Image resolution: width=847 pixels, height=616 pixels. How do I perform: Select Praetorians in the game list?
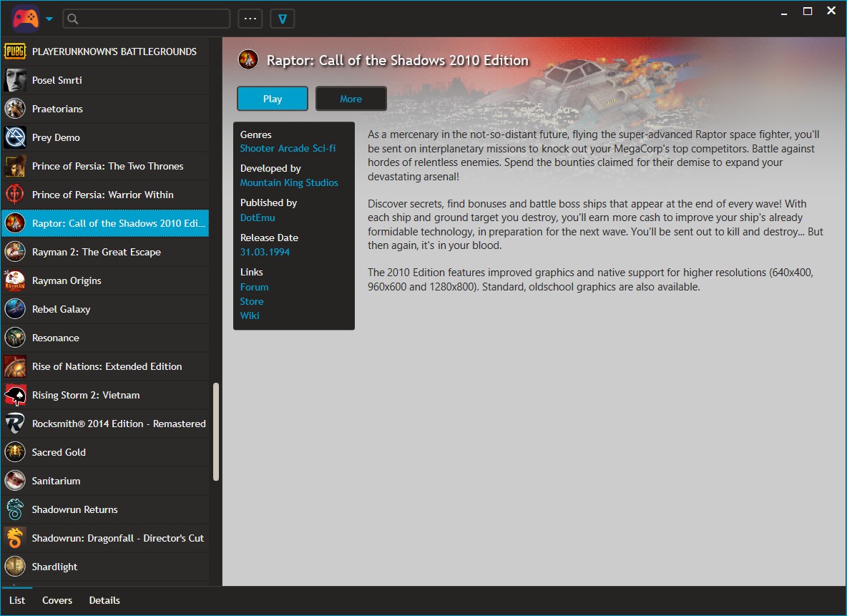(x=105, y=109)
